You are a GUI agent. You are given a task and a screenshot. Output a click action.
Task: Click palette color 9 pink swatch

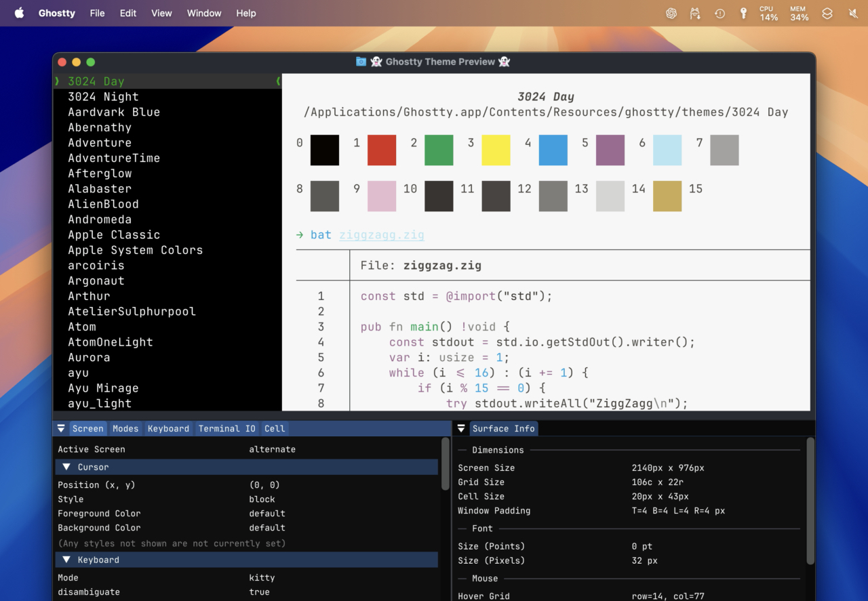tap(382, 196)
